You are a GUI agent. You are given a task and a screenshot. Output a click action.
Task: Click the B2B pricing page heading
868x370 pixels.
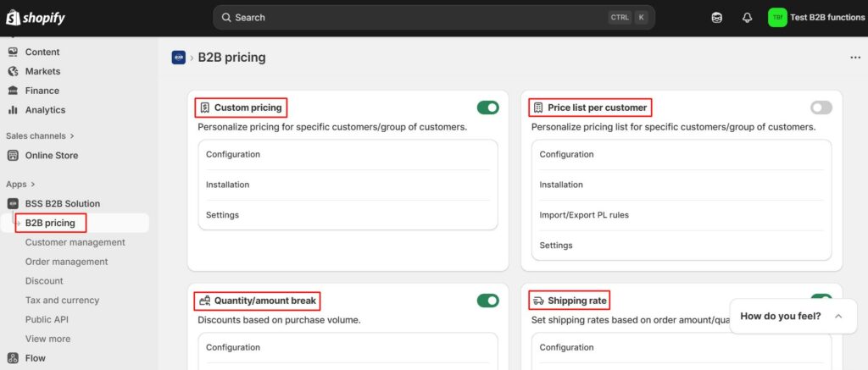tap(232, 58)
